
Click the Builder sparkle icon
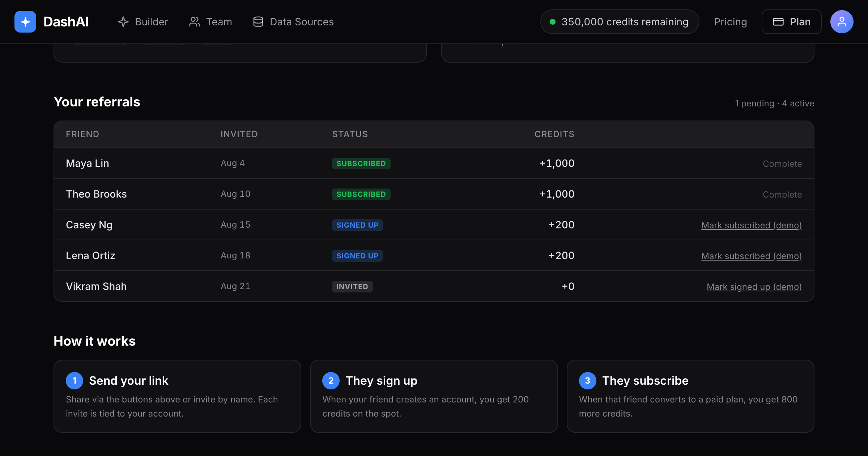pos(123,22)
